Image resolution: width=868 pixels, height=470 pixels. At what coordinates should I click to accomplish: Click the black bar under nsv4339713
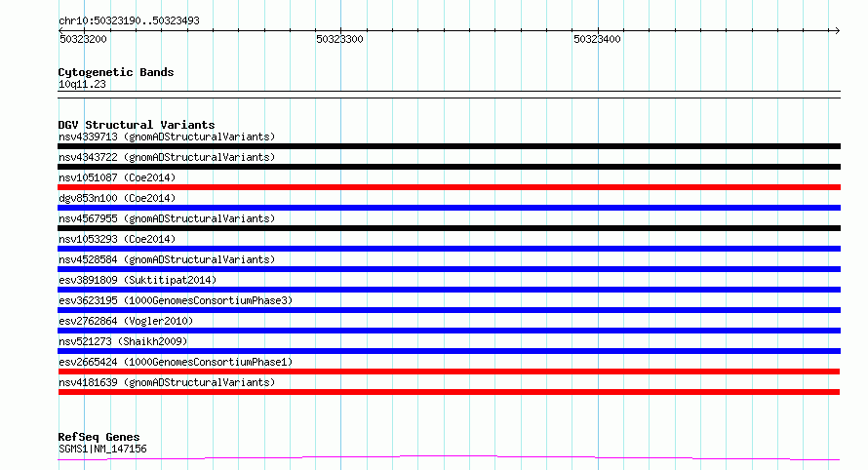tap(449, 146)
